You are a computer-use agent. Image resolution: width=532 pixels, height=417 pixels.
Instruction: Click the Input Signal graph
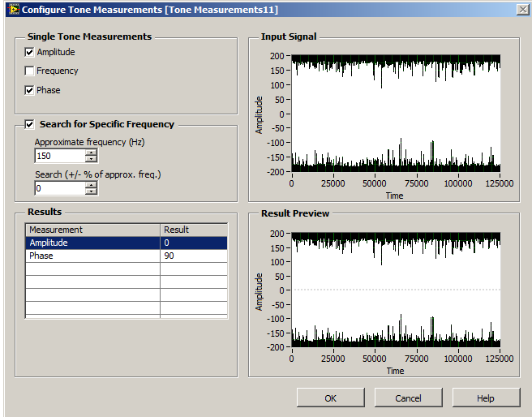pyautogui.click(x=396, y=114)
